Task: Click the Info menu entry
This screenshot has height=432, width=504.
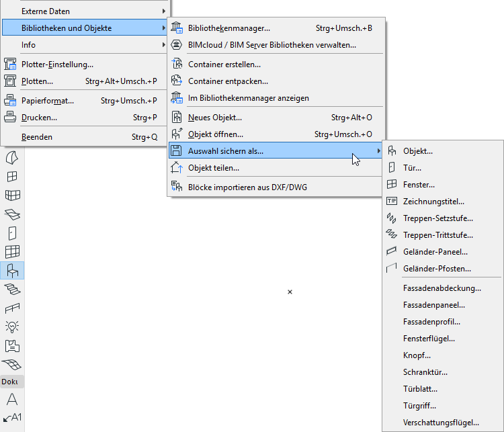Action: pos(85,45)
